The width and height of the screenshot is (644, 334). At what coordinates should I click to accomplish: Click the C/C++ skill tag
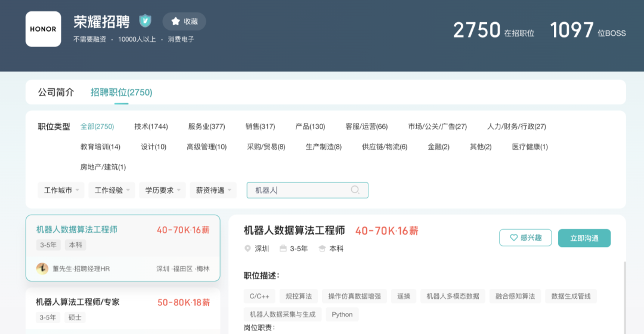click(259, 296)
